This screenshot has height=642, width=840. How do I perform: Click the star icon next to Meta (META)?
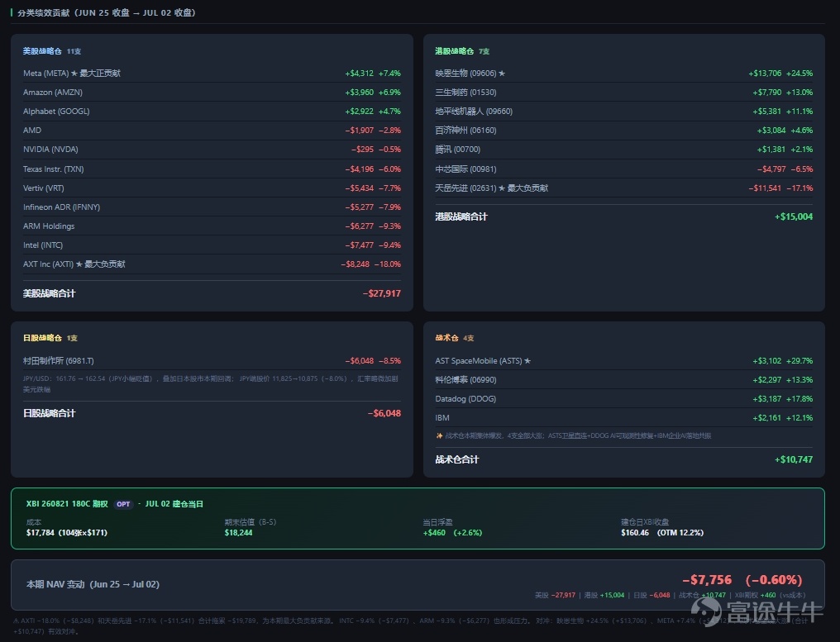74,74
